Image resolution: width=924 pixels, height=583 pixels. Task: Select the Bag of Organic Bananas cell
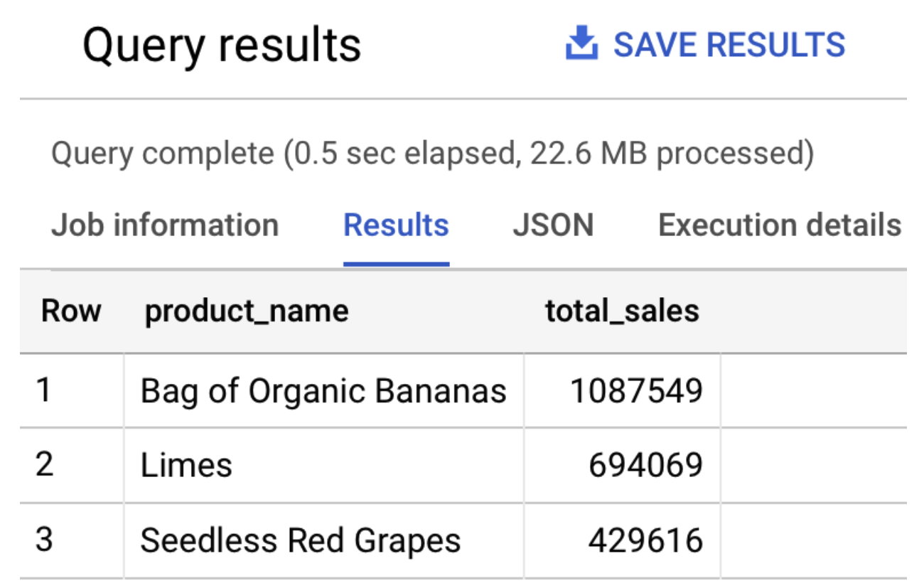(323, 390)
